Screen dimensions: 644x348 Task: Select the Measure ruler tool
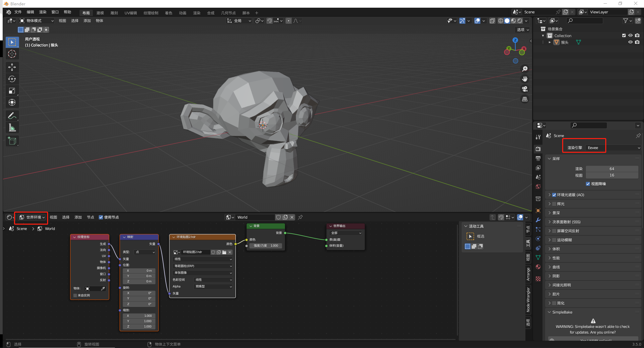point(12,128)
